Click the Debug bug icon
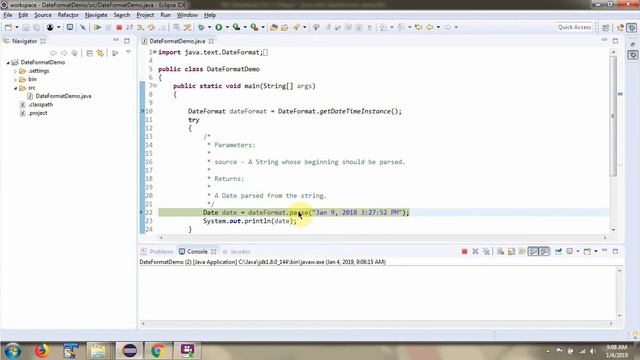 pyautogui.click(x=201, y=27)
